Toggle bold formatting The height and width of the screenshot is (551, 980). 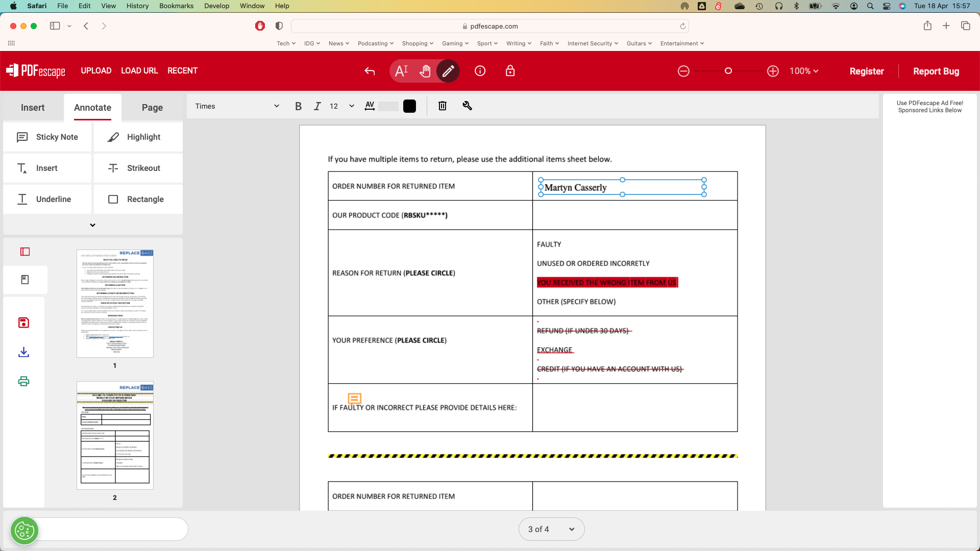(x=298, y=106)
